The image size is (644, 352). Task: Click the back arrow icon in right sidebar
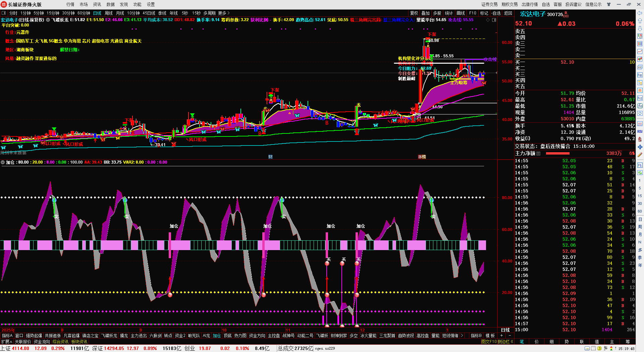click(640, 13)
